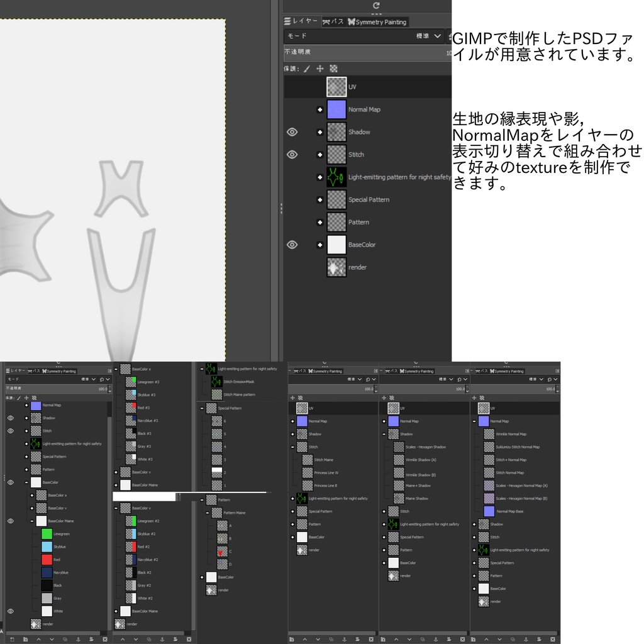Toggle BaseColor group eye in the Limegreen swatch panel
Viewport: 644px width, 644px height.
(11, 482)
